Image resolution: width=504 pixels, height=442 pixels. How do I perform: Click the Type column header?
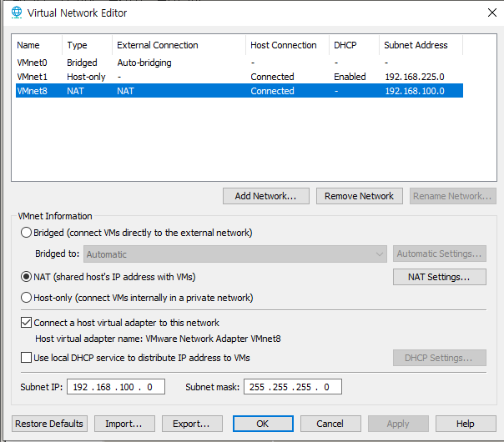point(87,45)
